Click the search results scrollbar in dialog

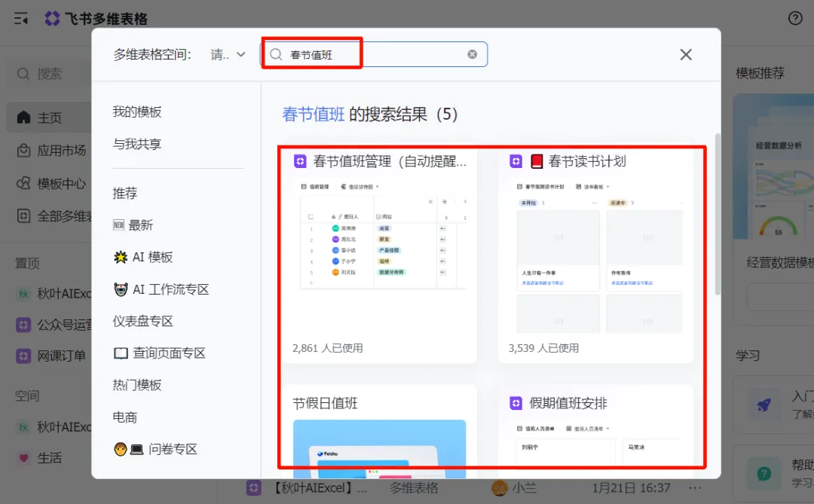tap(718, 215)
